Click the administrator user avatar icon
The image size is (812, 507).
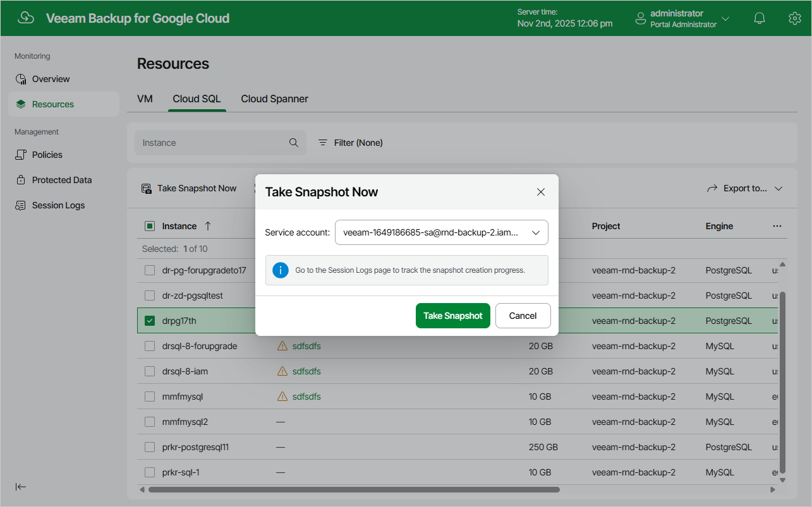(x=641, y=18)
